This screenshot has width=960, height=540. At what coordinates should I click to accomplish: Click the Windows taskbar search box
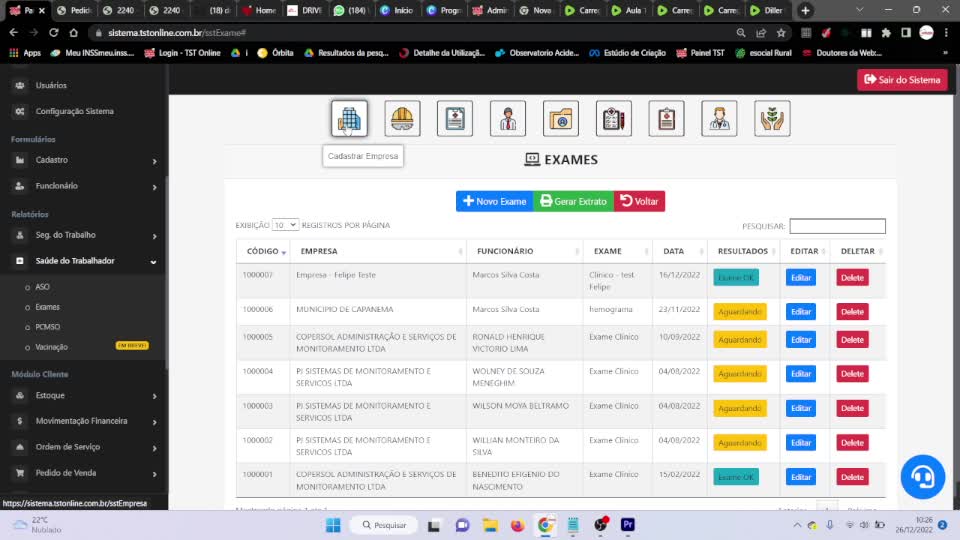(384, 525)
